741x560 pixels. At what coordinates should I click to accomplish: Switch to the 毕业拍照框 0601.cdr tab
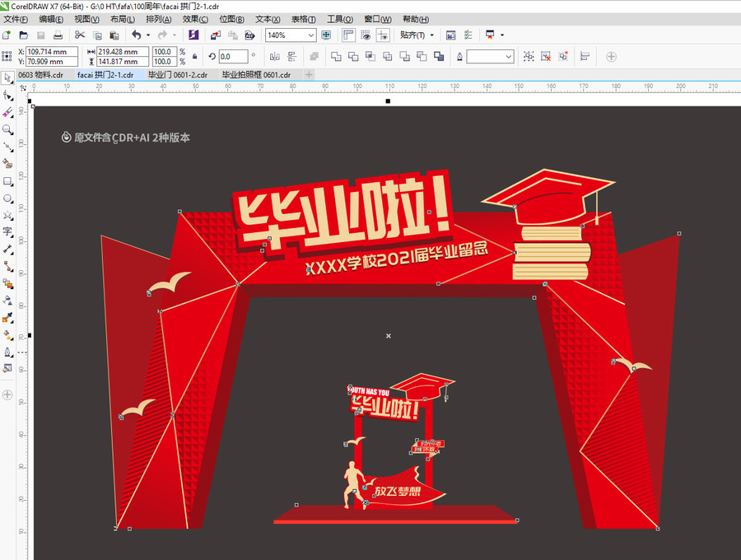[257, 75]
